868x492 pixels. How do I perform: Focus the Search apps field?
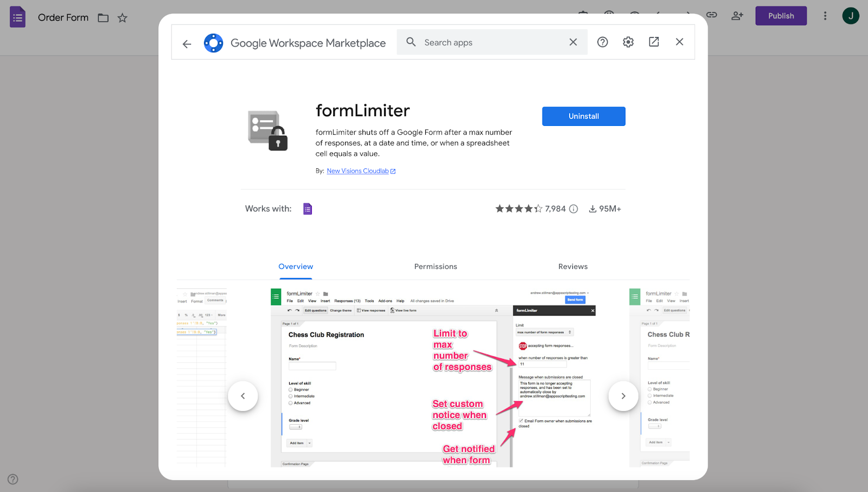point(492,42)
